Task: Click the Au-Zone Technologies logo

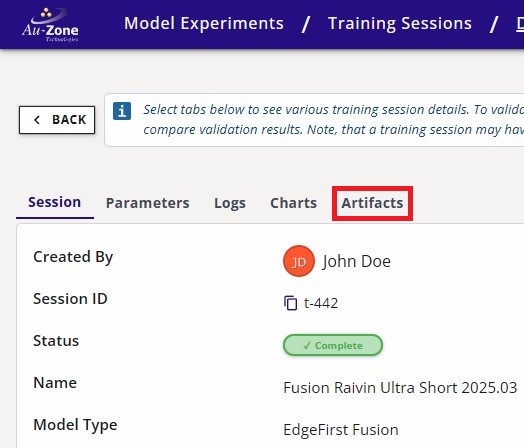Action: coord(50,24)
